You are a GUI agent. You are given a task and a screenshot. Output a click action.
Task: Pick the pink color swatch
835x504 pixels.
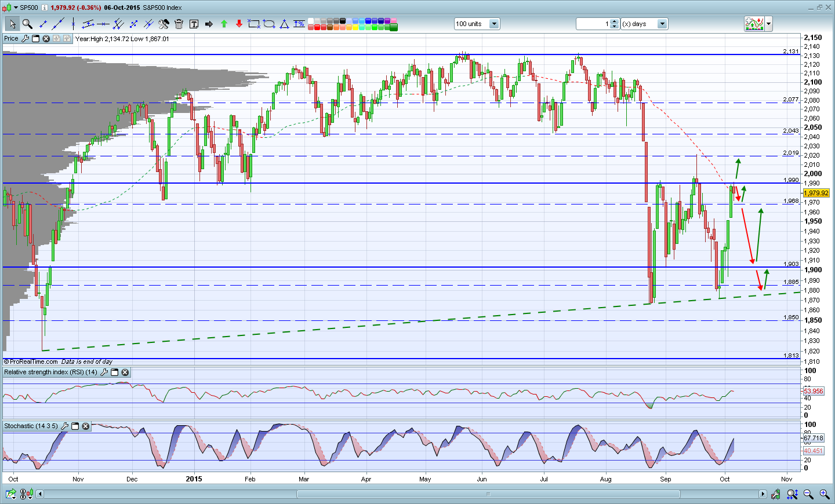point(393,21)
